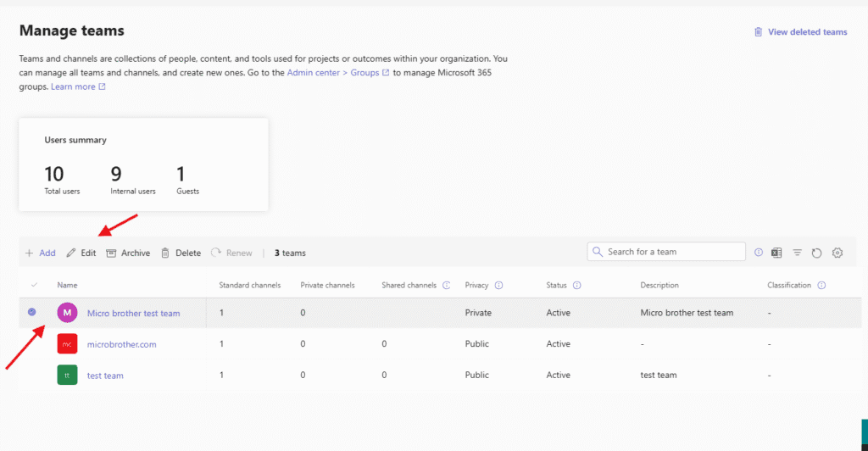The width and height of the screenshot is (868, 451).
Task: Click the Learn more link
Action: pos(73,86)
